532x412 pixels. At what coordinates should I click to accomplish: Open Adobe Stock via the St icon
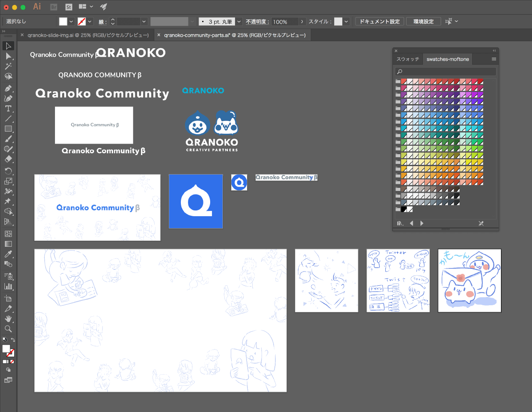(x=69, y=7)
